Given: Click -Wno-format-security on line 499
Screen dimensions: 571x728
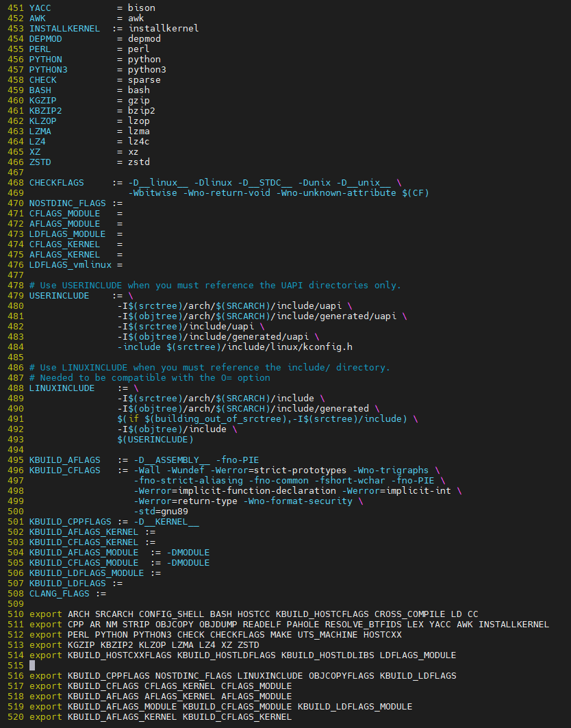Looking at the screenshot, I should 298,501.
